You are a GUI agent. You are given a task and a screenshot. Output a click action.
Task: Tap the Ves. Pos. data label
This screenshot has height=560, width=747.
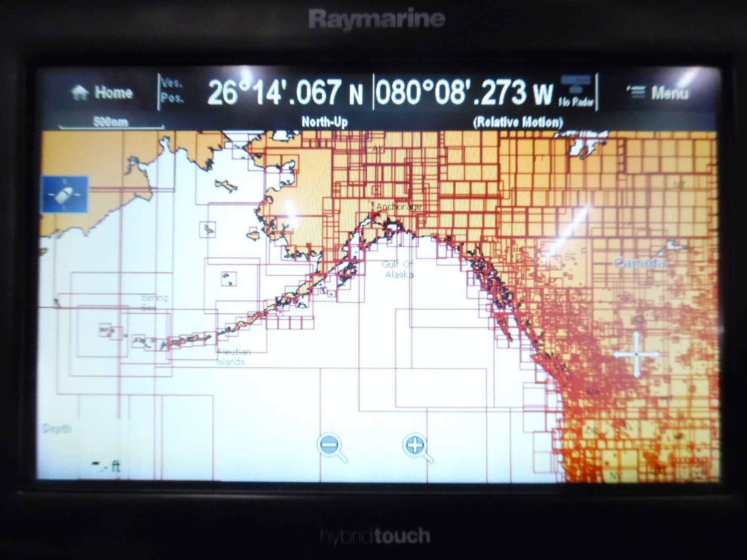pyautogui.click(x=172, y=91)
